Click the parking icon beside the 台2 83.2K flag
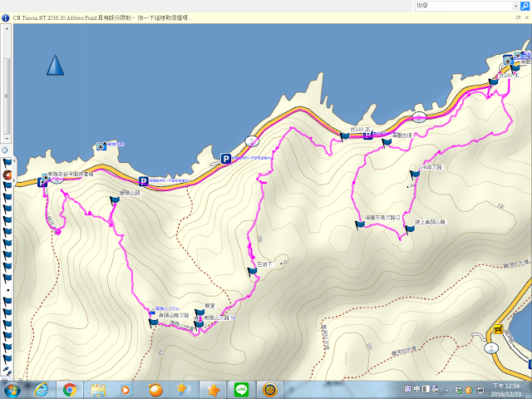This screenshot has height=399, width=532. (x=367, y=135)
